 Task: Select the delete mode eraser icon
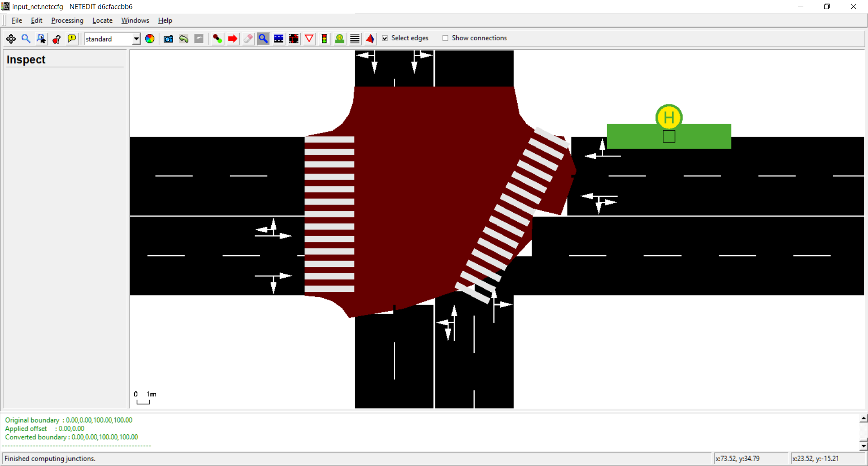[248, 39]
